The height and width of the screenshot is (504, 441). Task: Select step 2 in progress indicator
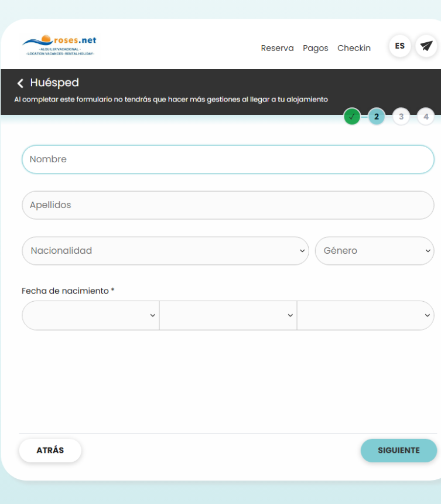tap(377, 117)
